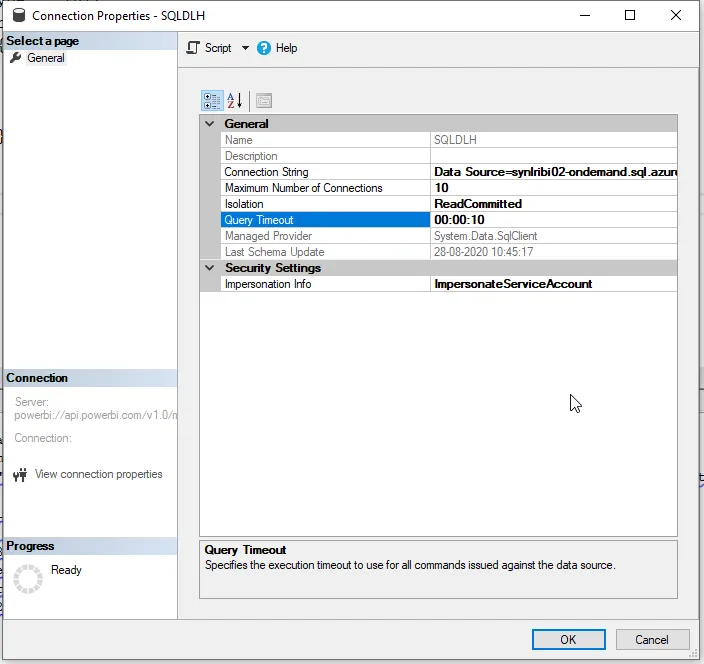Click the view connection properties icon
The width and height of the screenshot is (704, 664).
pos(19,475)
